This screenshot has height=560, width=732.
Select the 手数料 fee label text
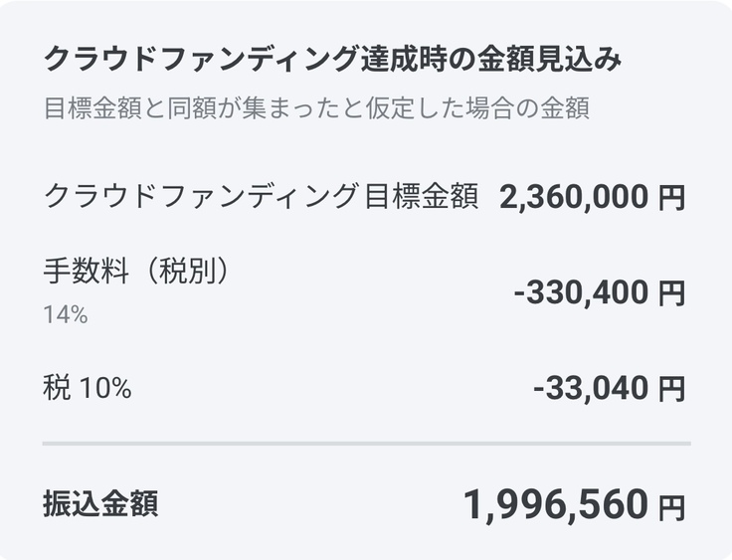[x=87, y=272]
